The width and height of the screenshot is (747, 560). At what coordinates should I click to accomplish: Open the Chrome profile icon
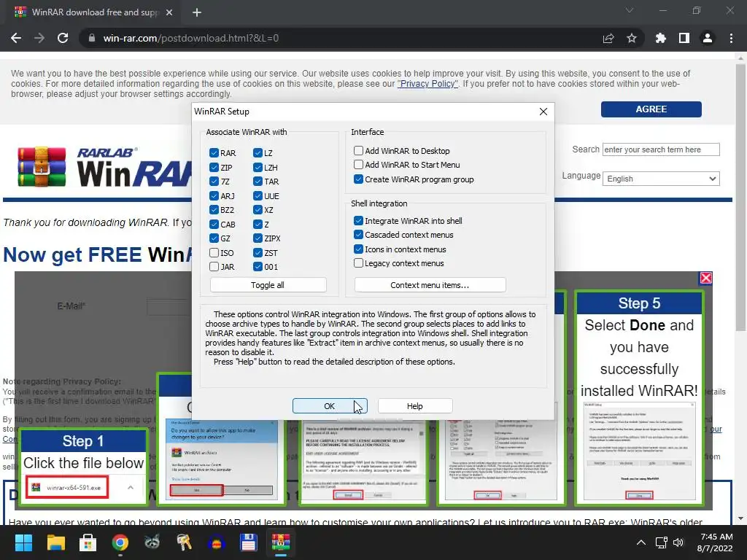pos(708,38)
